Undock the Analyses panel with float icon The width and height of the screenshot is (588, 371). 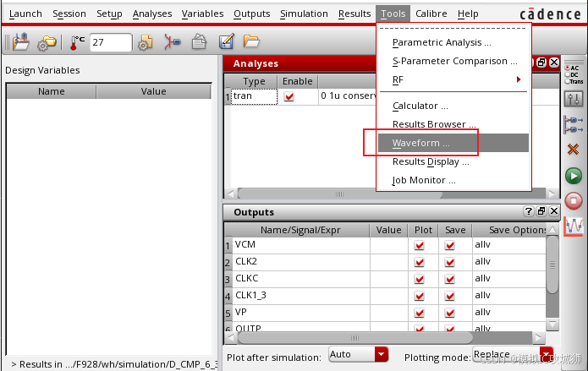541,63
